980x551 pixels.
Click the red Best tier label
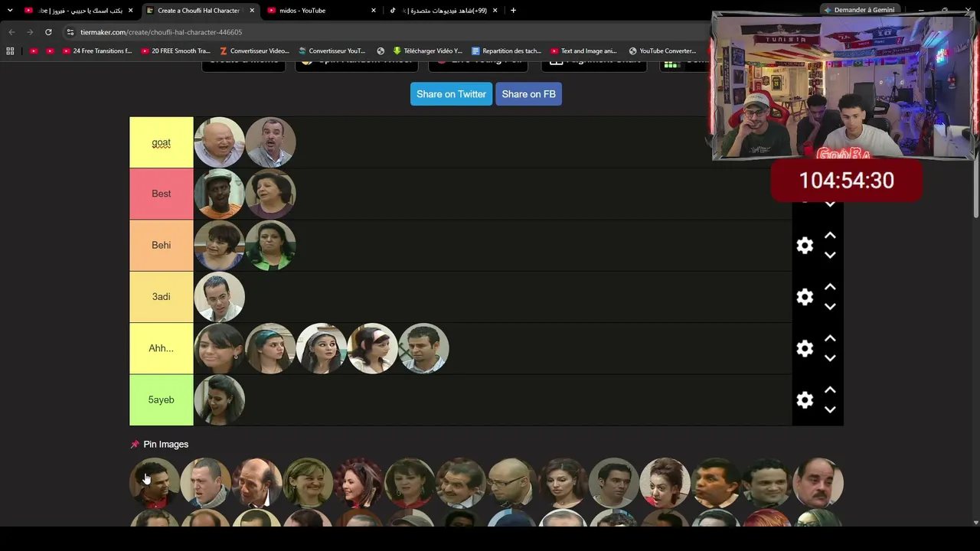pyautogui.click(x=162, y=194)
